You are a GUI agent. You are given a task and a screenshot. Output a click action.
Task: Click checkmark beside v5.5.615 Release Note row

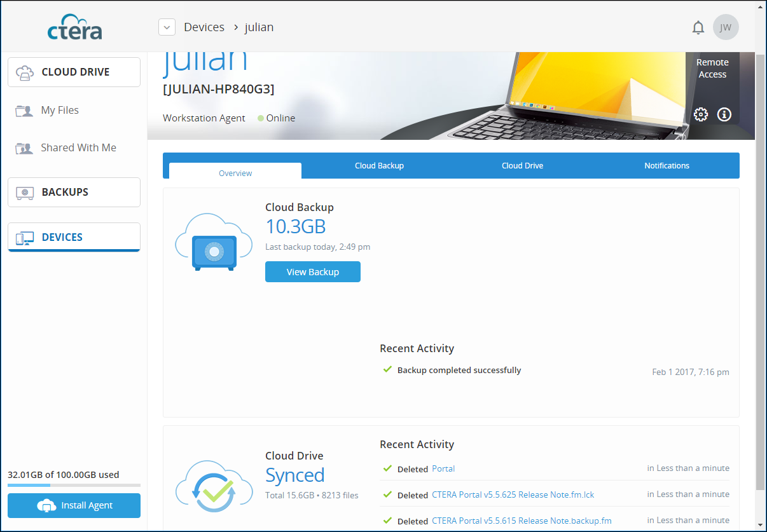coord(387,521)
